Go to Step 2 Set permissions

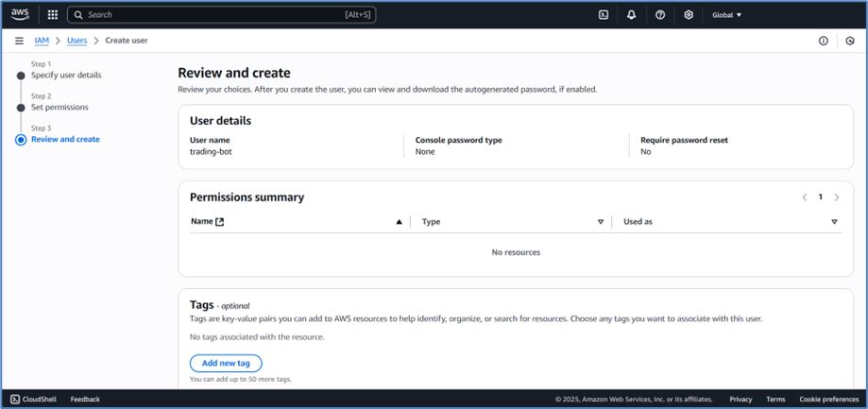[60, 108]
